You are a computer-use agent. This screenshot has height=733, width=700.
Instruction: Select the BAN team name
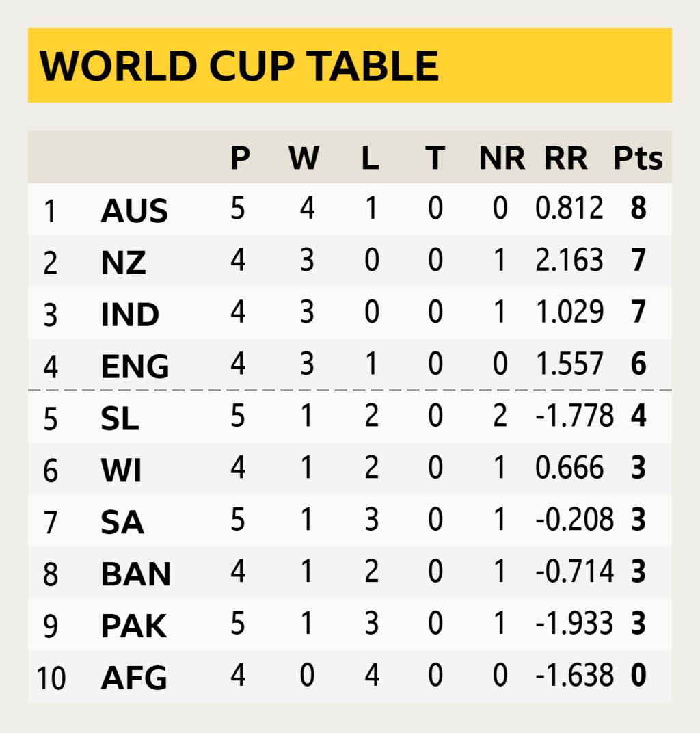[x=136, y=574]
